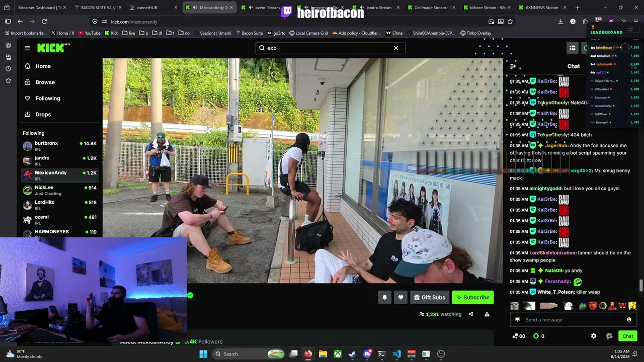
Task: Bookmark this page with star icon
Action: coord(510,22)
